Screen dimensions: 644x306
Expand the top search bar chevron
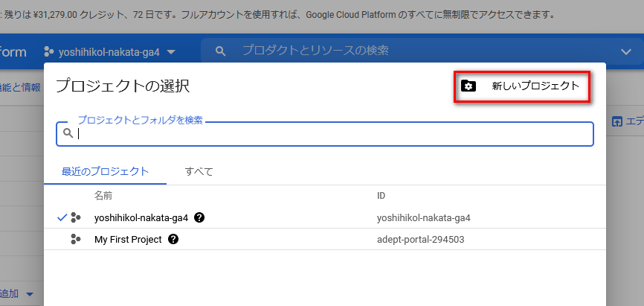point(626,51)
